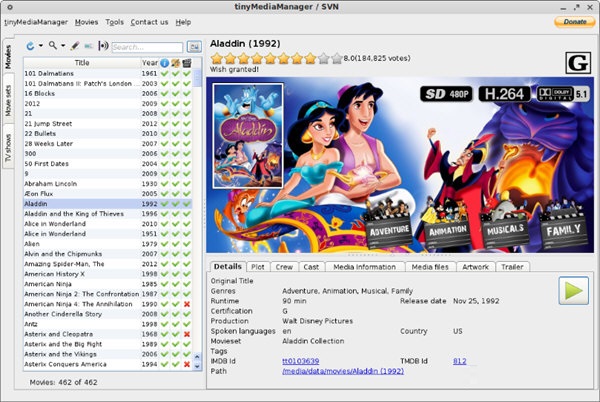Select Aladdin and the King of Thieves

108,214
